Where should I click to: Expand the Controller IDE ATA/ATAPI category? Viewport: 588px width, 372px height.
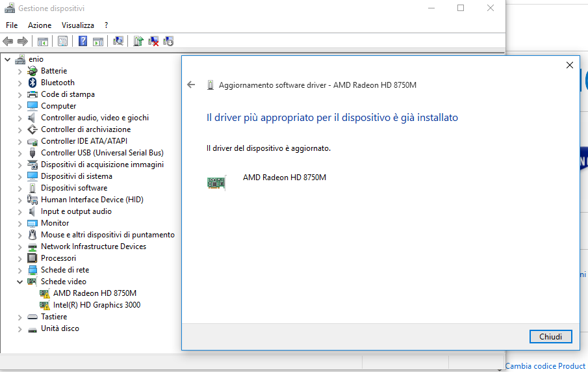coord(20,142)
